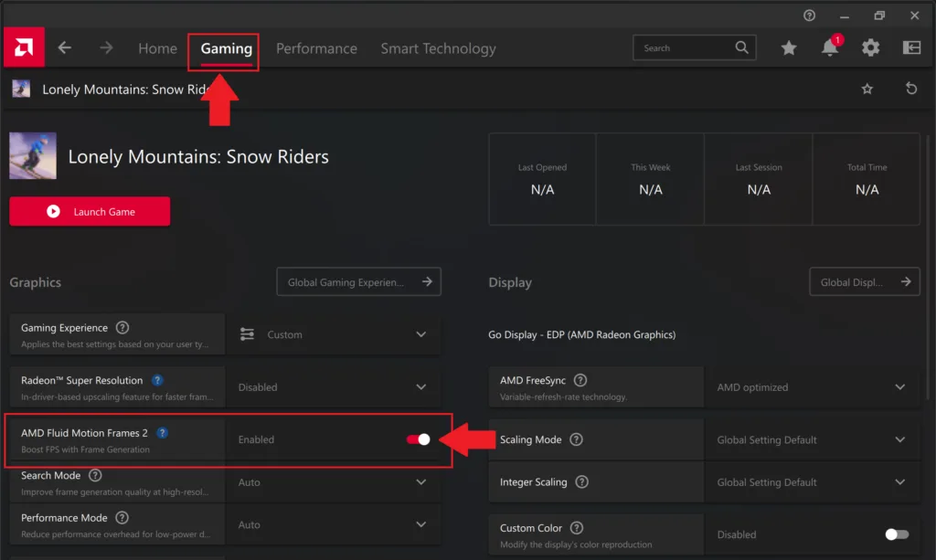Switch to the Performance tab
Screen dimensions: 936x560
coord(316,48)
